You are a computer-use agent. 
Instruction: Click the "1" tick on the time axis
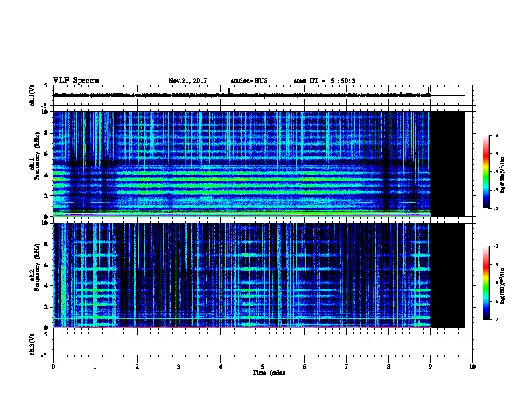pos(95,367)
